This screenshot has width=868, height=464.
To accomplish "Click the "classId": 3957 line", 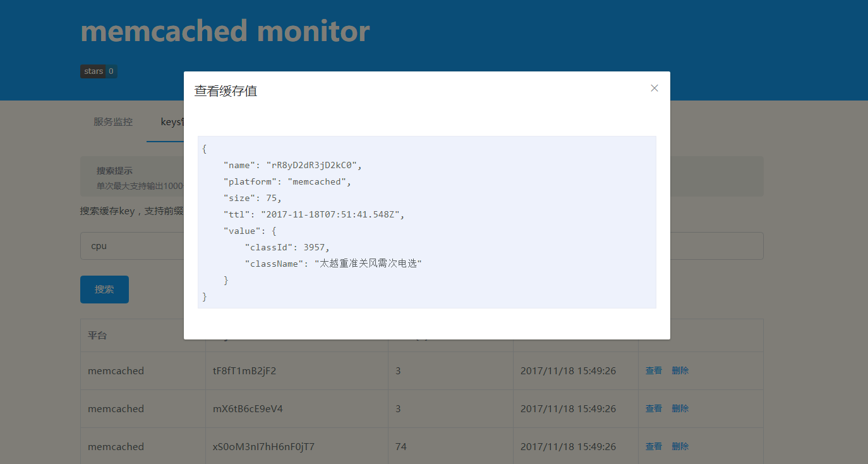I will [287, 247].
